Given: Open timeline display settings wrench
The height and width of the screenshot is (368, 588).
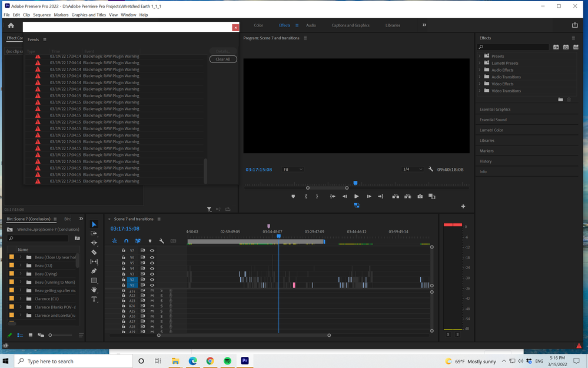Looking at the screenshot, I should pos(162,241).
